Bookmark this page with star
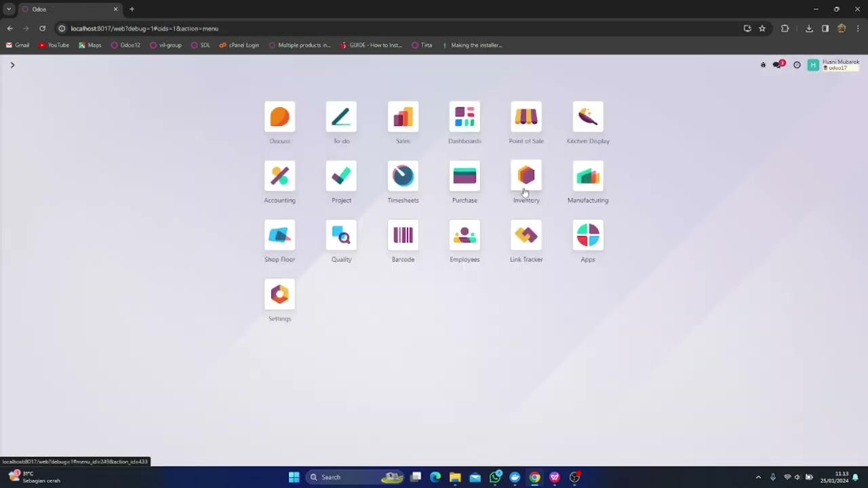Screen dimensions: 868x488 click(762, 28)
